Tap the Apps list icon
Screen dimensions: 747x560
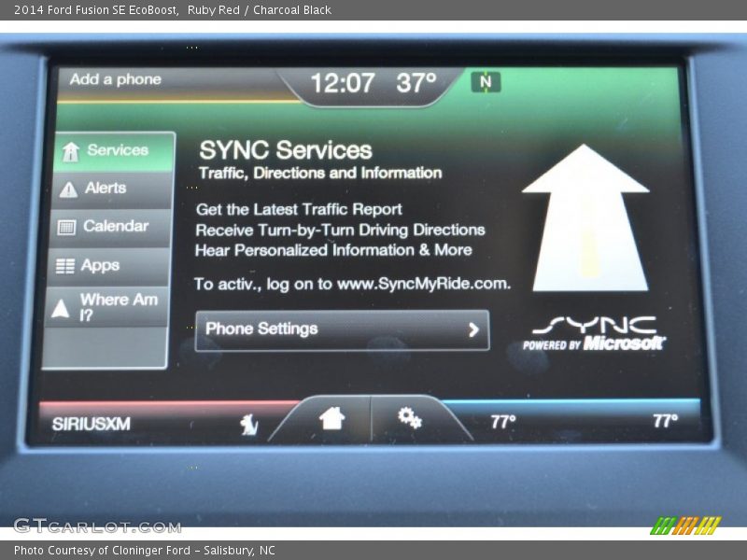pos(65,266)
